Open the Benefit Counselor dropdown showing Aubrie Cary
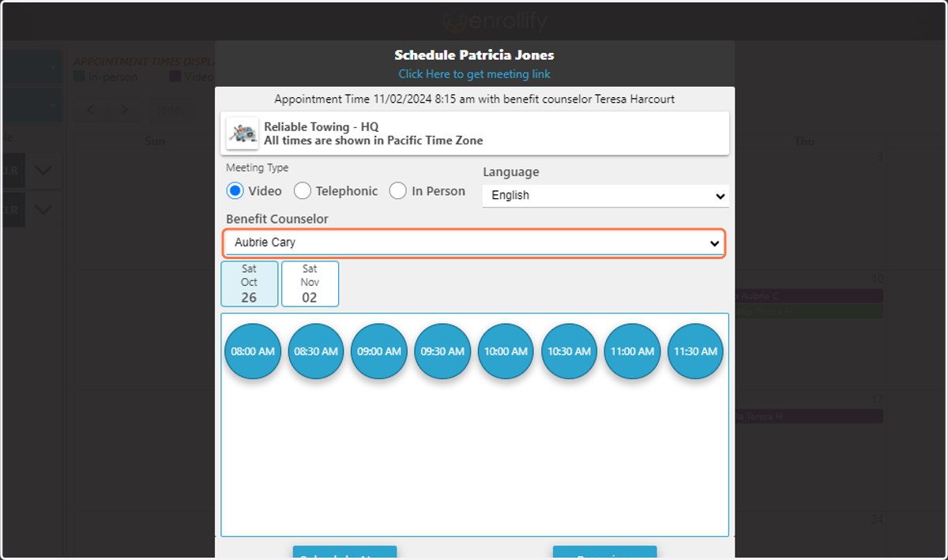 (474, 243)
